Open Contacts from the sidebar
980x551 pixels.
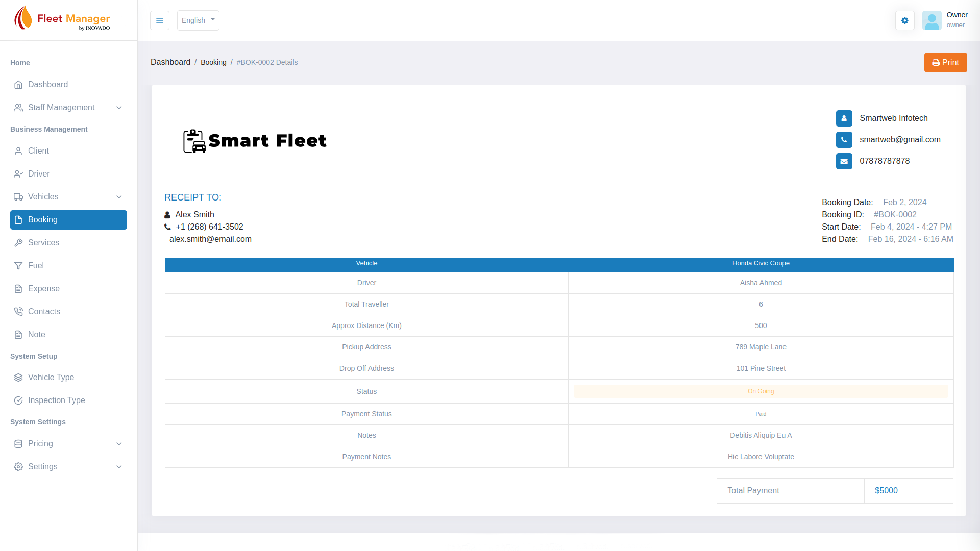click(x=44, y=312)
